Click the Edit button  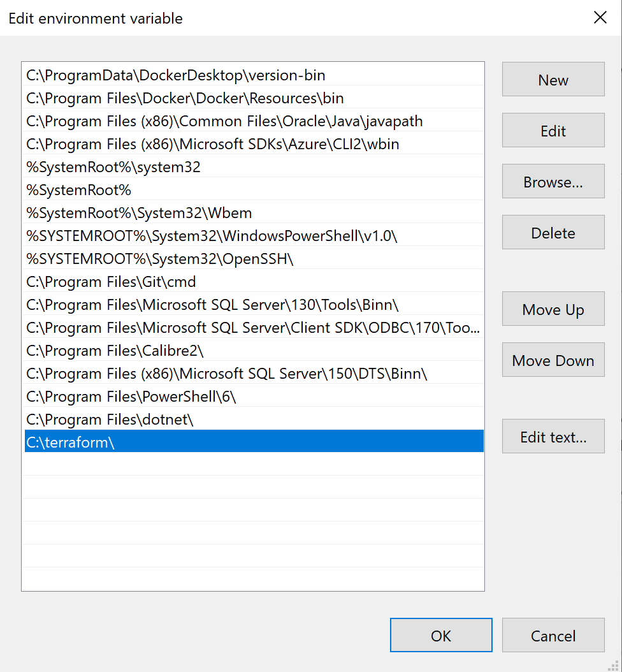(x=553, y=130)
